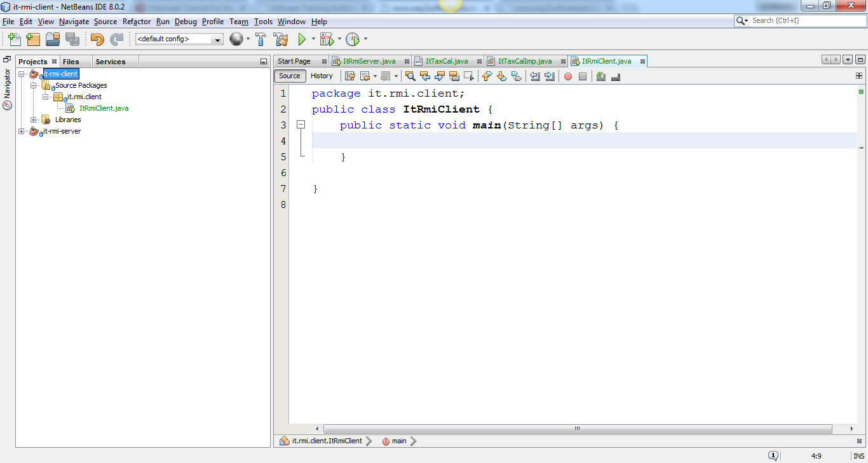Close the Start Page tab
868x463 pixels.
coord(324,62)
